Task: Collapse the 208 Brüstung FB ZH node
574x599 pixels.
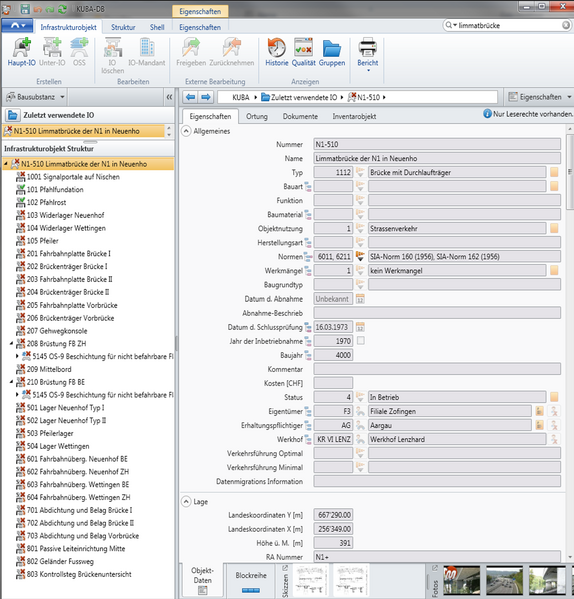Action: pyautogui.click(x=11, y=343)
